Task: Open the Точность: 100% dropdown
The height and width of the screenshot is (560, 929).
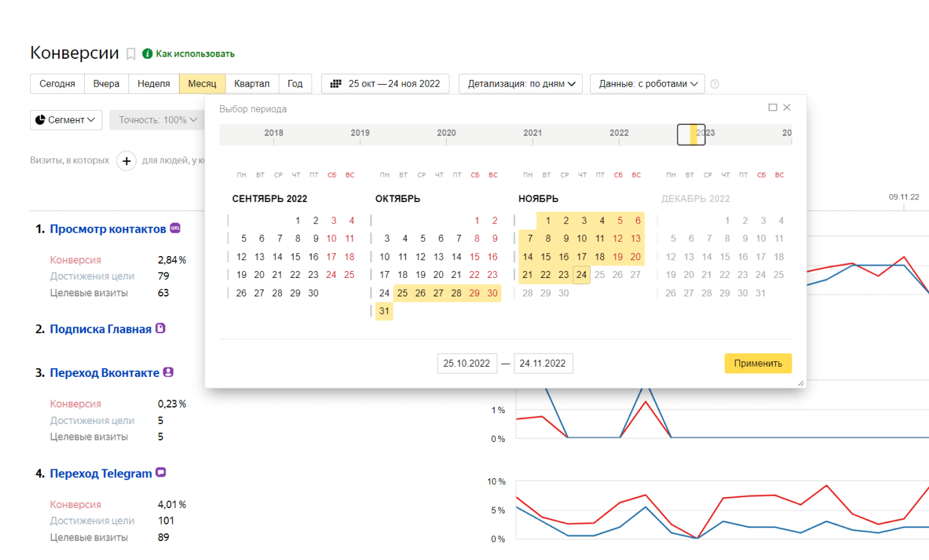Action: tap(158, 120)
